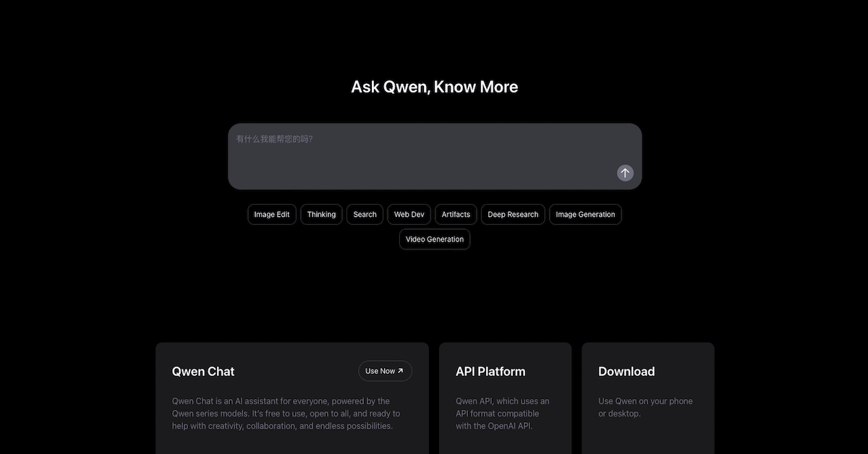Open the Qwen Chat card title
This screenshot has height=454, width=868.
203,372
